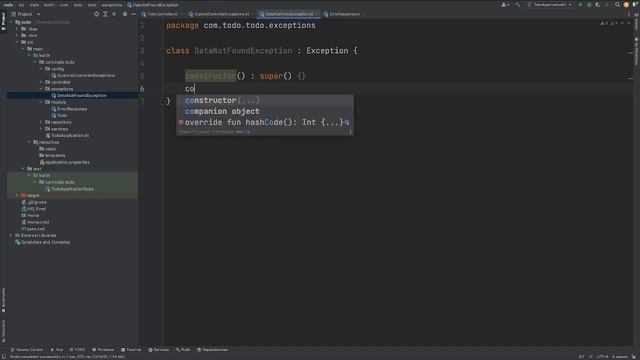Open the TODO tool window
This screenshot has height=360, width=640.
[77, 350]
